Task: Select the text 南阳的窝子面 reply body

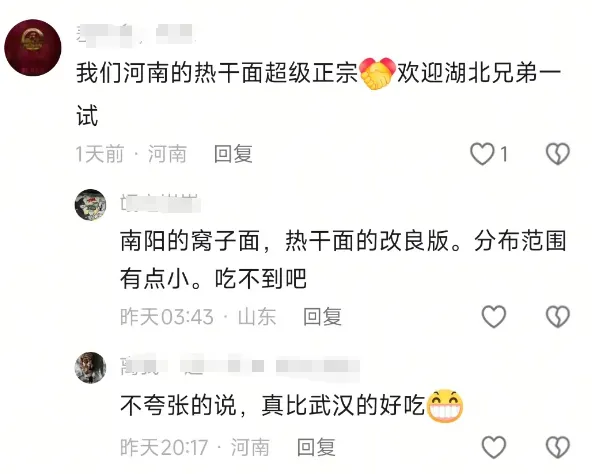Action: (343, 260)
